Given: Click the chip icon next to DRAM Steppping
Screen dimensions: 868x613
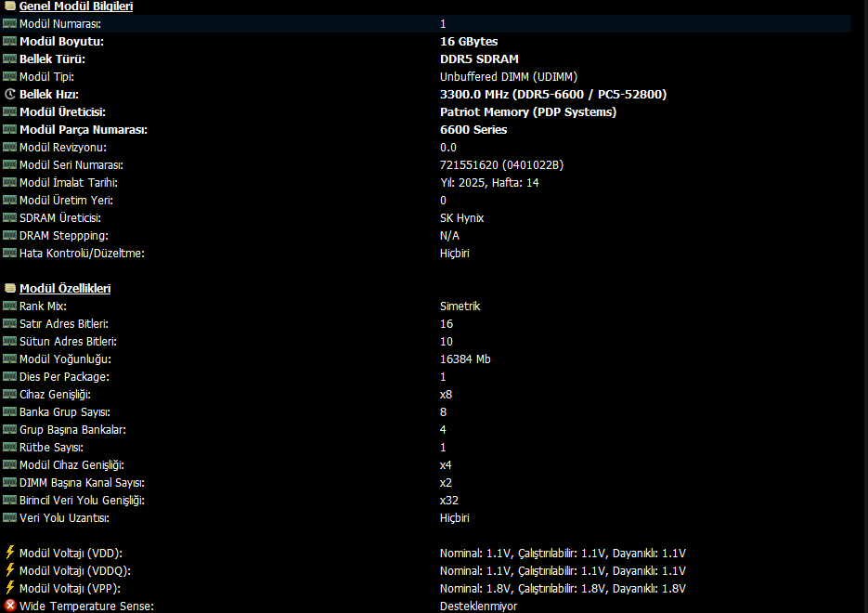Looking at the screenshot, I should coord(9,235).
